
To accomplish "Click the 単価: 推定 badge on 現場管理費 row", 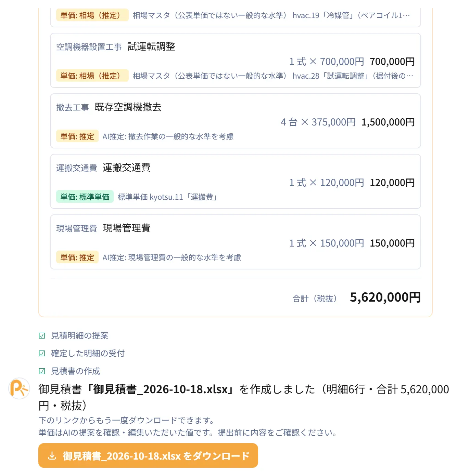I will click(77, 257).
